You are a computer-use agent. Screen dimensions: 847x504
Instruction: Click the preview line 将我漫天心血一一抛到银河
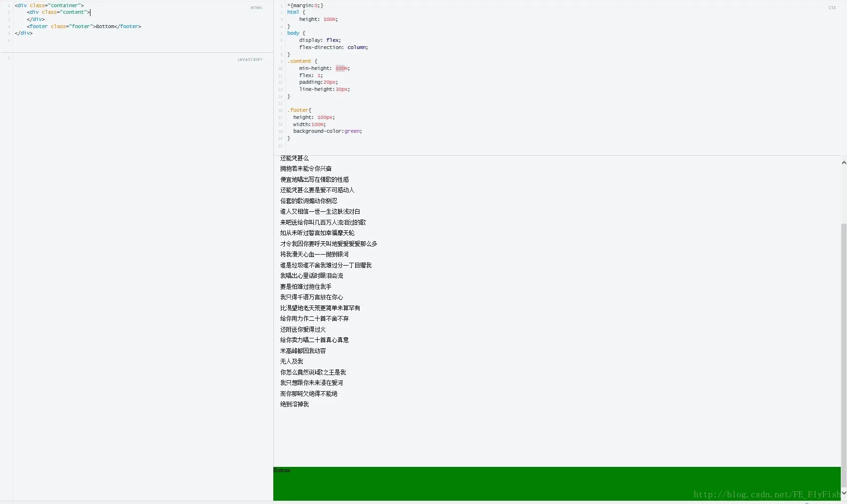314,254
